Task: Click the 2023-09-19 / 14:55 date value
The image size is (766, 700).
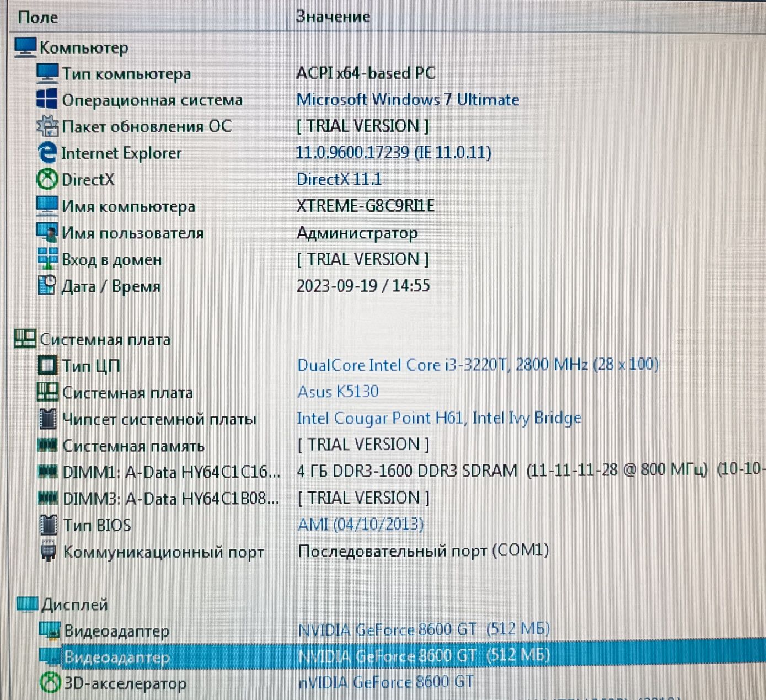Action: (363, 286)
